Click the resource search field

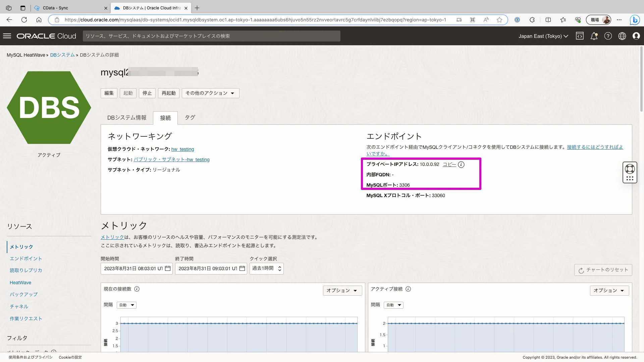(x=211, y=36)
